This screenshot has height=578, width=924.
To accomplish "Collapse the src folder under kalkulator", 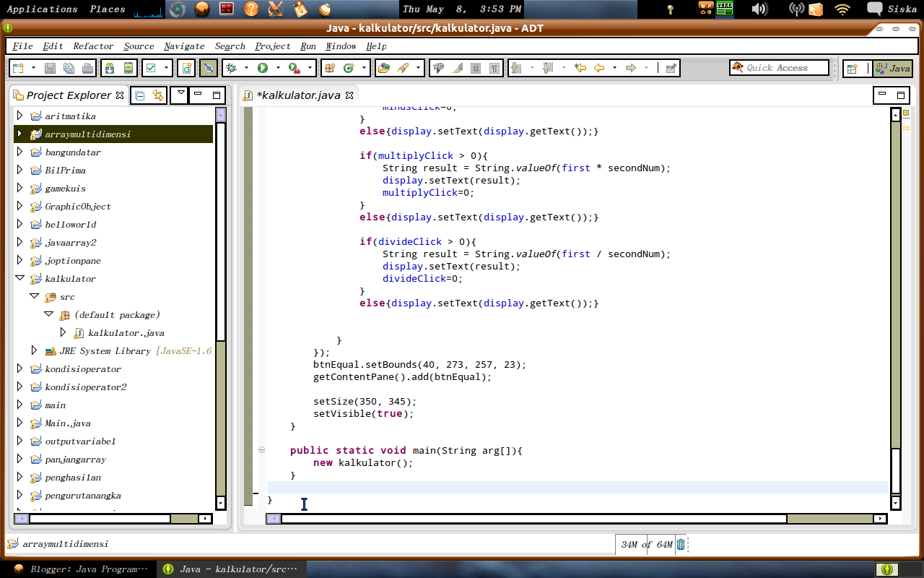I will [x=34, y=296].
